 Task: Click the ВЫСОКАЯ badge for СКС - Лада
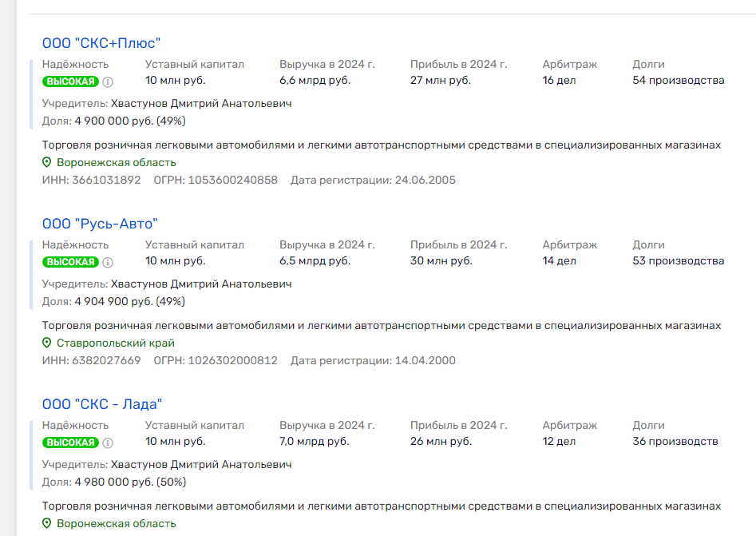(71, 443)
